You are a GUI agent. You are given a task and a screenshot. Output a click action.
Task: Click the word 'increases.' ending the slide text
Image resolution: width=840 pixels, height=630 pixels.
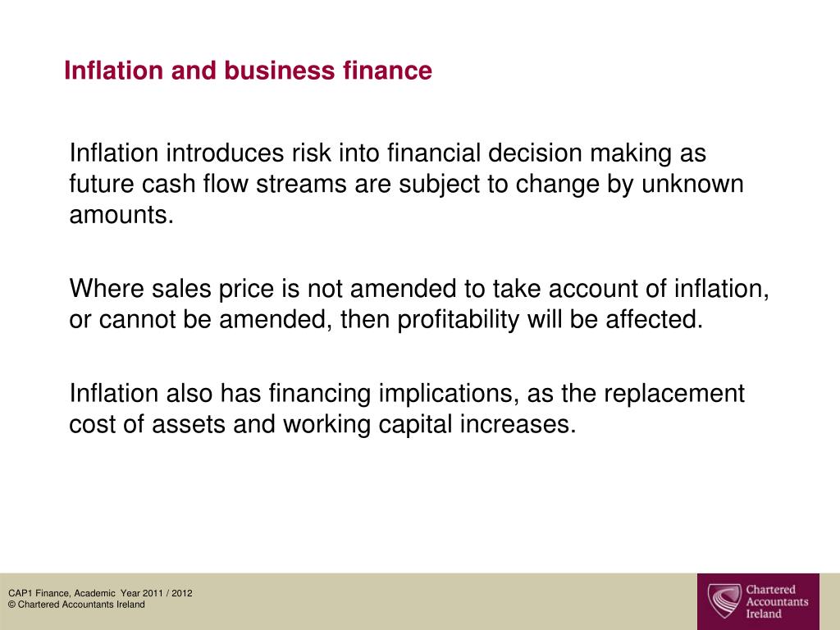tap(518, 424)
